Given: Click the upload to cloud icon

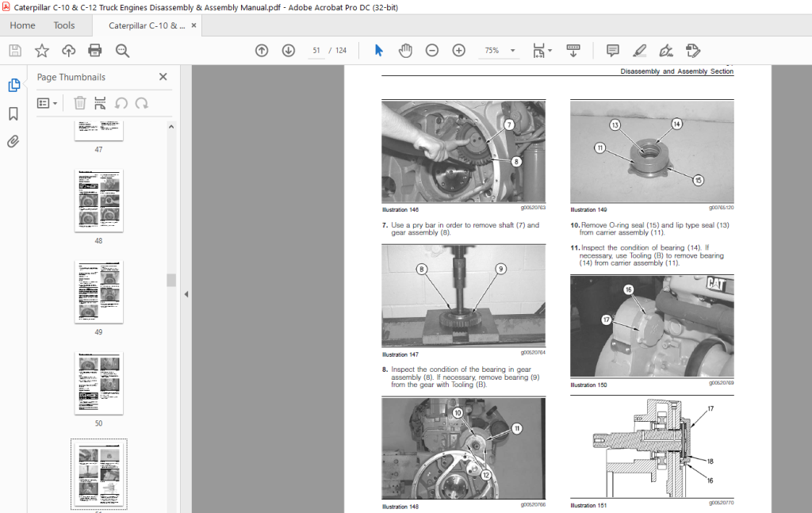Looking at the screenshot, I should [68, 50].
